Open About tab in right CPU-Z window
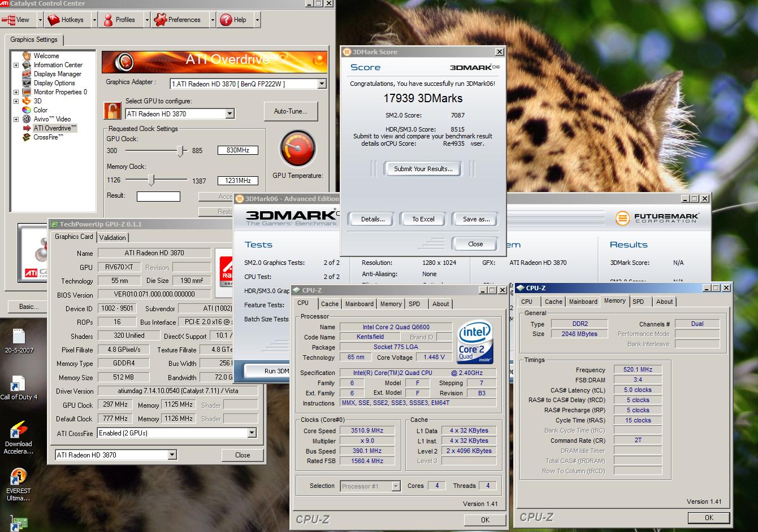758x532 pixels. point(665,302)
